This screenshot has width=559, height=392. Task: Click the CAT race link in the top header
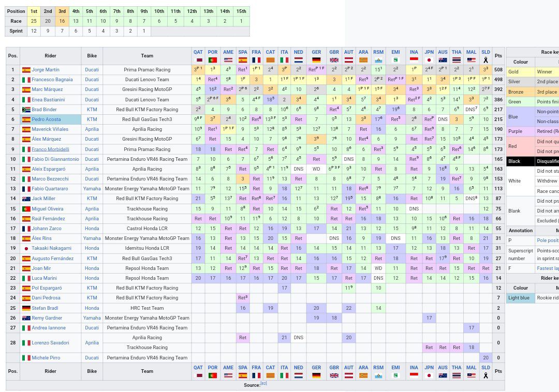[270, 52]
